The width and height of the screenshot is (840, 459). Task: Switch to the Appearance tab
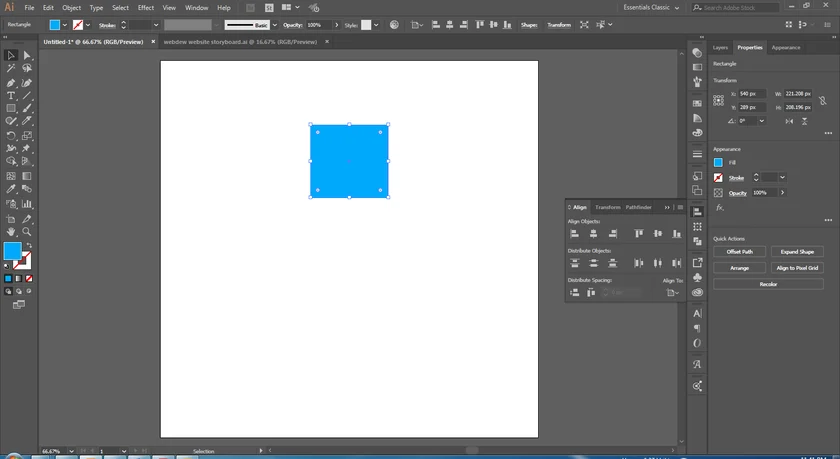786,48
